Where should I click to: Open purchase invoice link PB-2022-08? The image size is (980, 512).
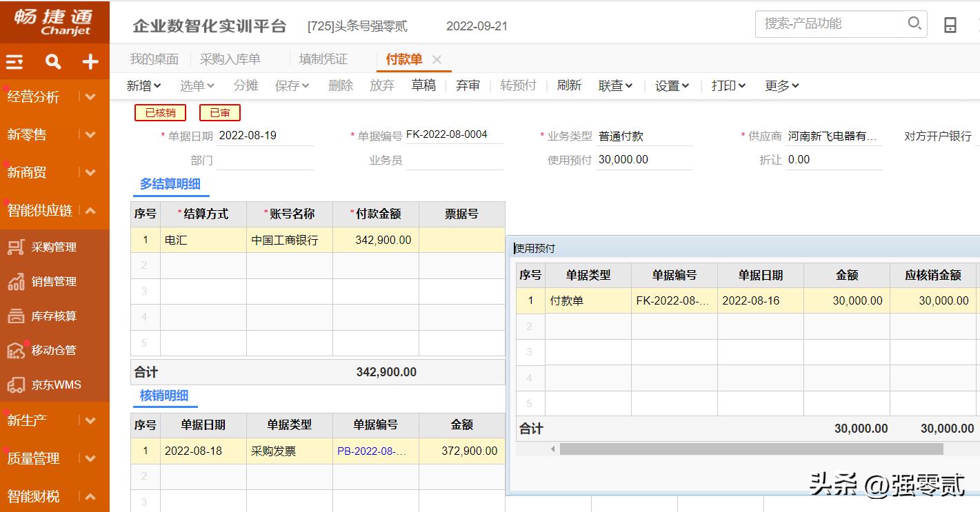pyautogui.click(x=372, y=451)
